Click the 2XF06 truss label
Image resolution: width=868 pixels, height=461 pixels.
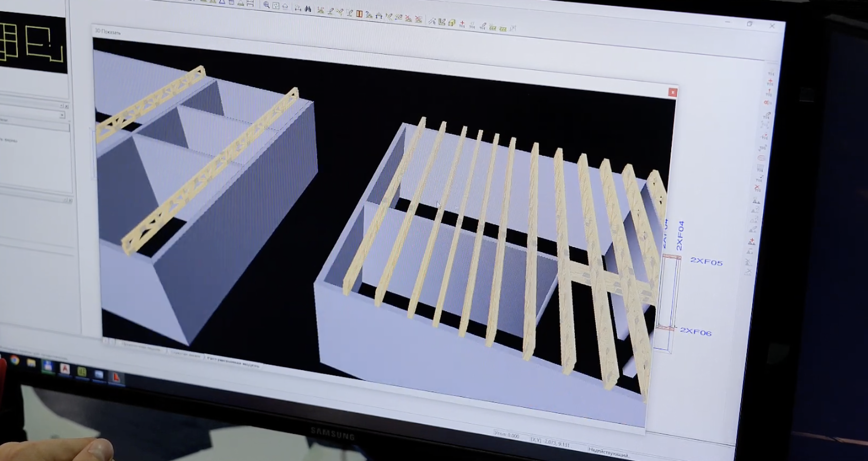[x=696, y=331]
